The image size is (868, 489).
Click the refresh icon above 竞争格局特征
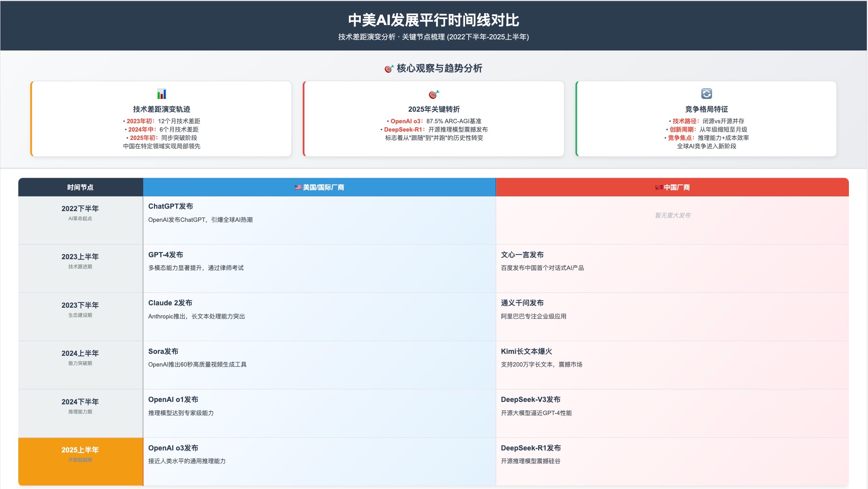point(706,94)
